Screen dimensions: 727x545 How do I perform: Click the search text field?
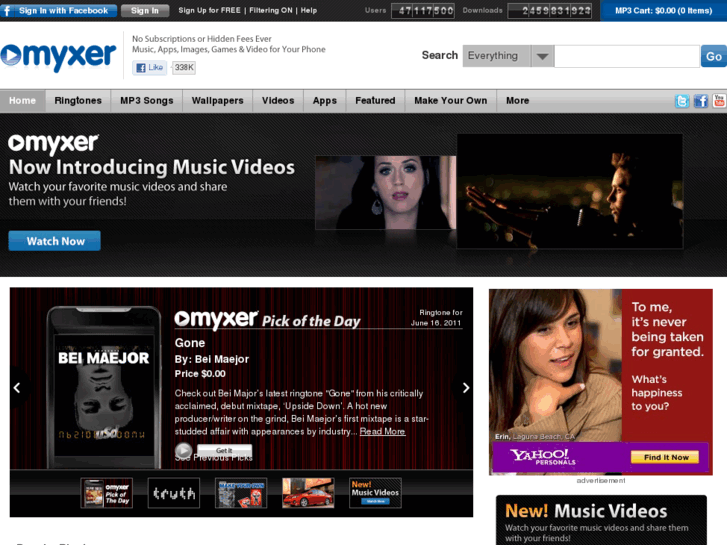[x=627, y=56]
